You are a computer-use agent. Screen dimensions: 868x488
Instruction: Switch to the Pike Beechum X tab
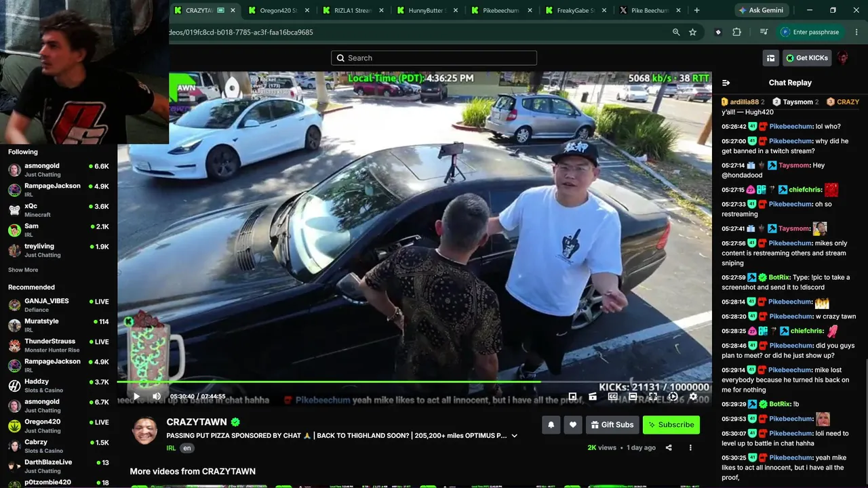click(x=650, y=10)
